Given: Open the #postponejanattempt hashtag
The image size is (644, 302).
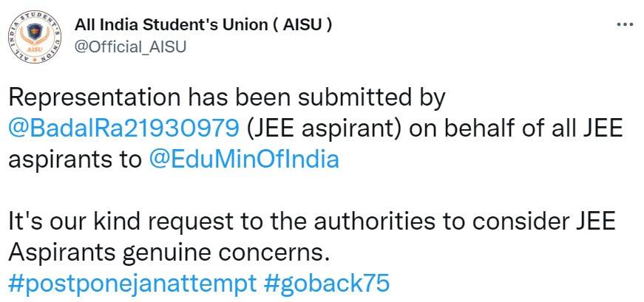Looking at the screenshot, I should (x=133, y=283).
